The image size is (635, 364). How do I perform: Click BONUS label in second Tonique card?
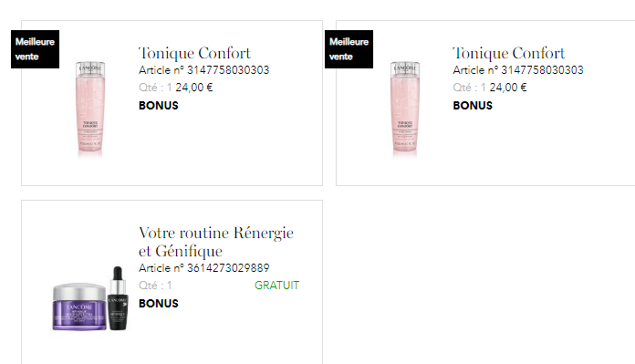coord(473,106)
